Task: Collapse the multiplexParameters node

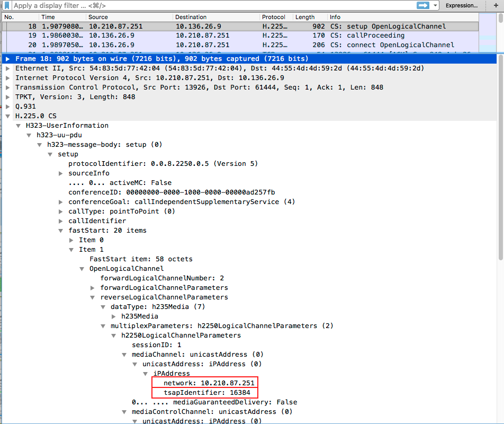Action: click(103, 326)
